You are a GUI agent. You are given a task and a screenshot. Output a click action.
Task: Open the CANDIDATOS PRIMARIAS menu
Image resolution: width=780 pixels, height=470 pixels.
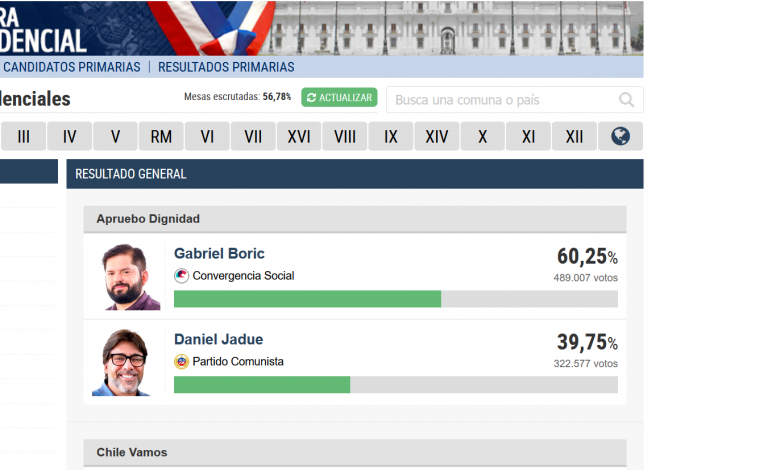click(x=72, y=67)
